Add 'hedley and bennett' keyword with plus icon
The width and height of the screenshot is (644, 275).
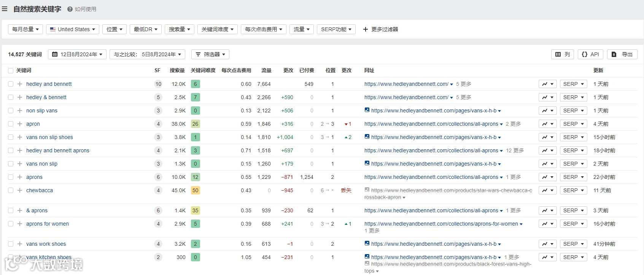[20, 84]
